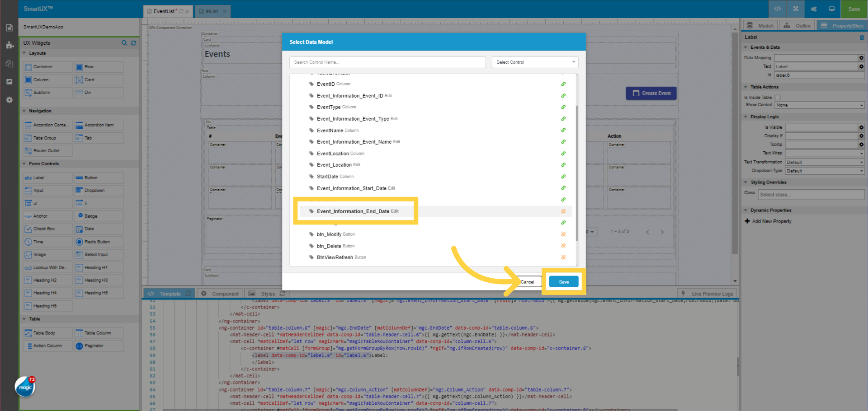Unlink the Event_Information_Event_Name control
868x411 pixels.
pyautogui.click(x=563, y=141)
